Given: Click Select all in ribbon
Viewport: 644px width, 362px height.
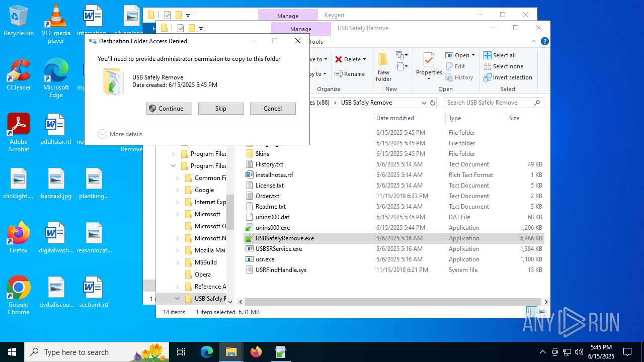Looking at the screenshot, I should 500,55.
